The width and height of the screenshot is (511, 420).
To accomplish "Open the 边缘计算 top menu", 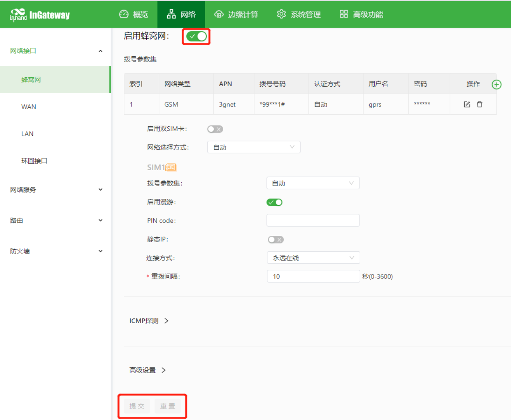I will 236,14.
